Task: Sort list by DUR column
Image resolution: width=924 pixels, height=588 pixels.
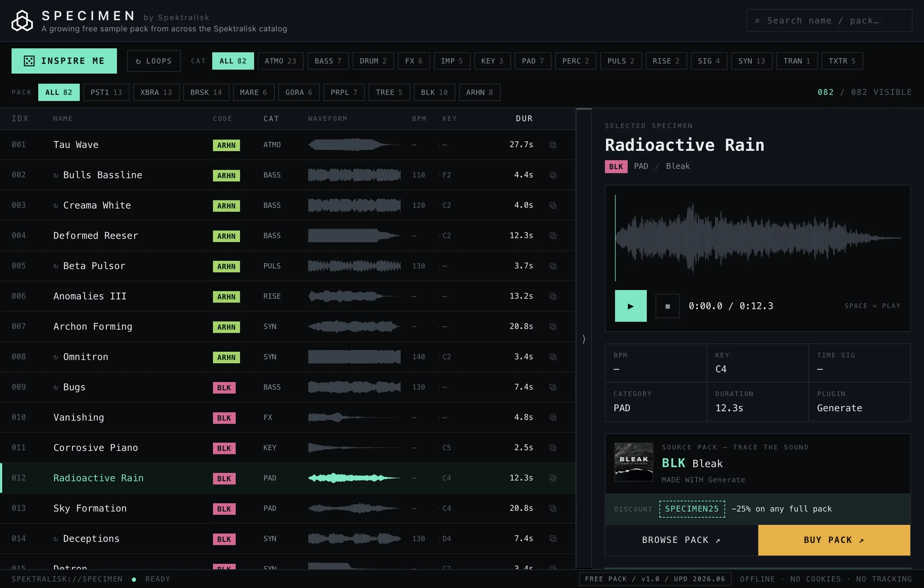Action: [x=524, y=119]
